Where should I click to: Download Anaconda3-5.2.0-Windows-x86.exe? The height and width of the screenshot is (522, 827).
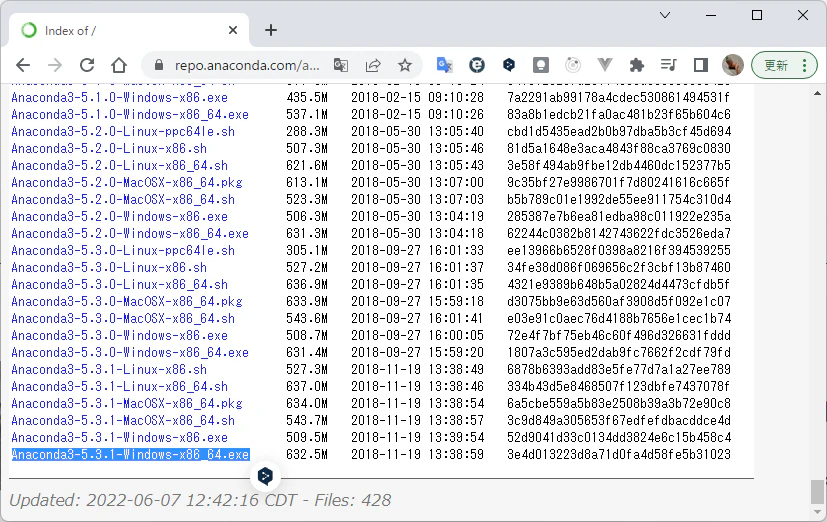click(x=119, y=217)
